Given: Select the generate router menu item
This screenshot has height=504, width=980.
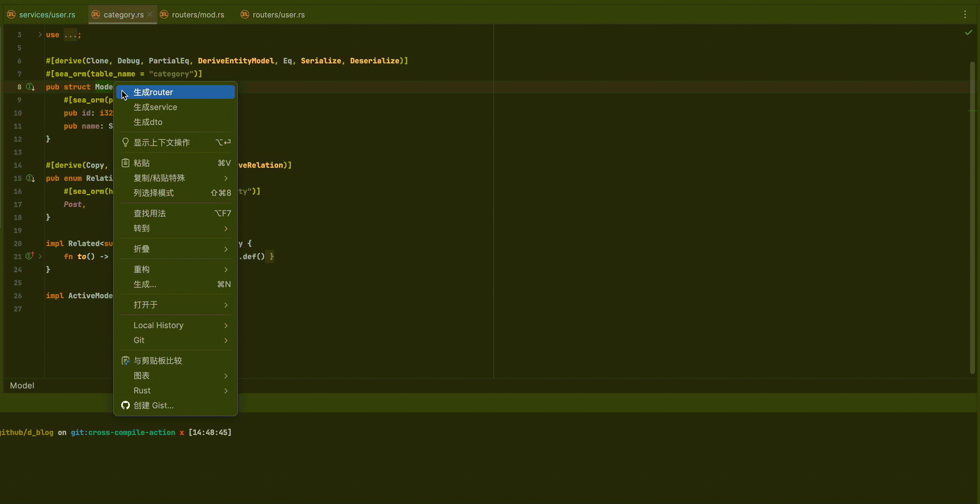Looking at the screenshot, I should pyautogui.click(x=153, y=92).
